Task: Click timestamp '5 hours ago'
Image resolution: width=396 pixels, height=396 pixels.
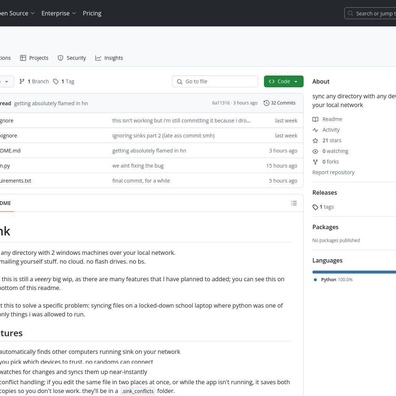Action: point(283,181)
